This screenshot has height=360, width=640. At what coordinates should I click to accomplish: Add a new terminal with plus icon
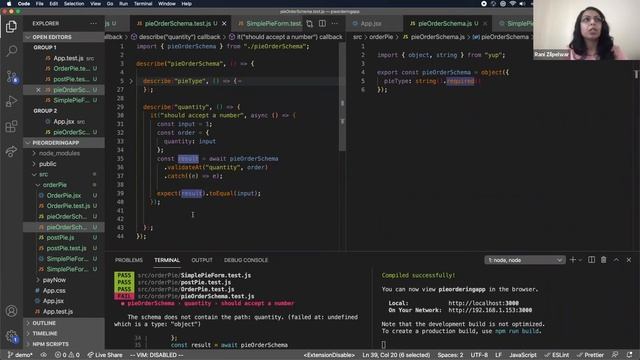(572, 260)
